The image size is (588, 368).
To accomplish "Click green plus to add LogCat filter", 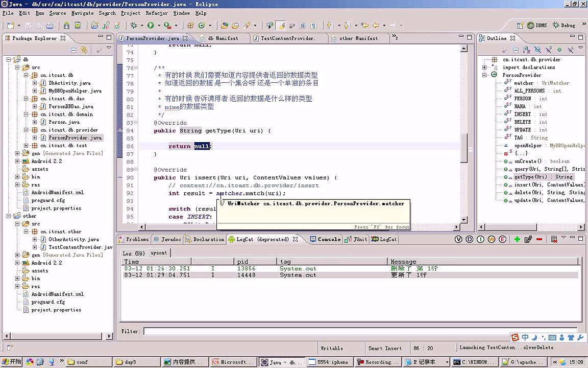I will click(x=517, y=239).
